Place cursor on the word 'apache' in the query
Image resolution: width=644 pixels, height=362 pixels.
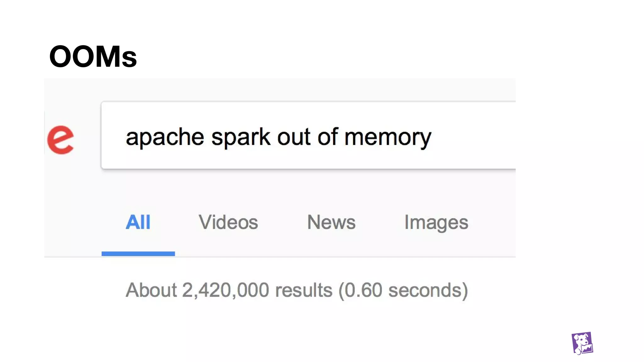point(165,137)
